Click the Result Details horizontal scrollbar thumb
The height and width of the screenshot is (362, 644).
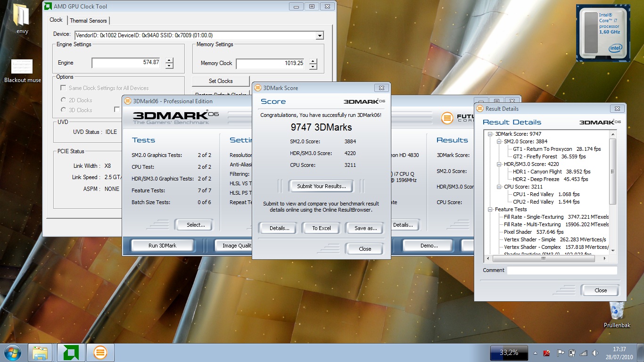coord(544,258)
